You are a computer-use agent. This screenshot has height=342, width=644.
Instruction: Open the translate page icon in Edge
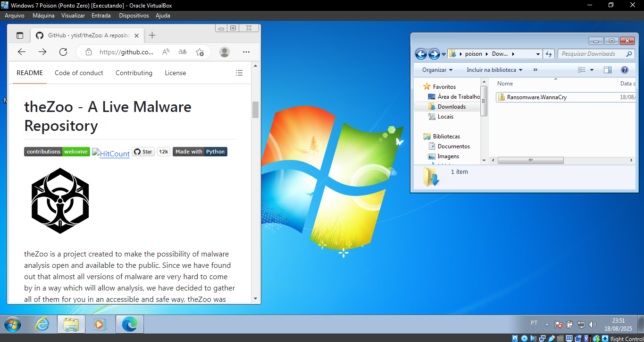tap(183, 52)
